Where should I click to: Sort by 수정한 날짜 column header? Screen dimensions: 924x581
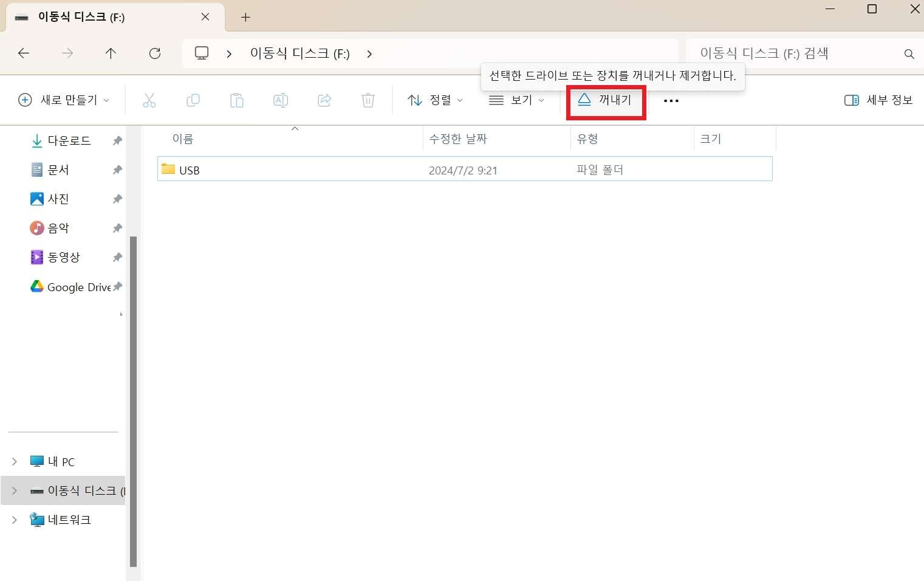pos(458,139)
